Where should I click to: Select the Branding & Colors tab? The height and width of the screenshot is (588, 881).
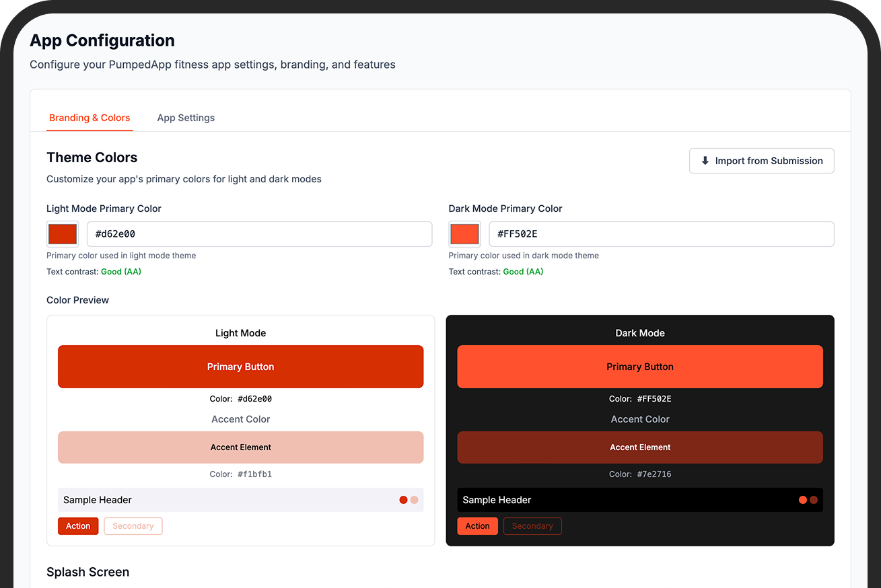[90, 118]
